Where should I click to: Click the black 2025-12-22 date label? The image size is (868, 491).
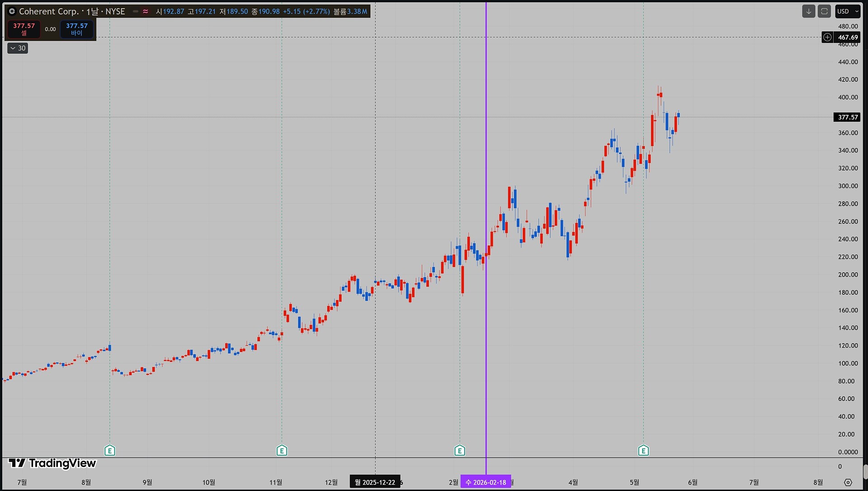[375, 482]
